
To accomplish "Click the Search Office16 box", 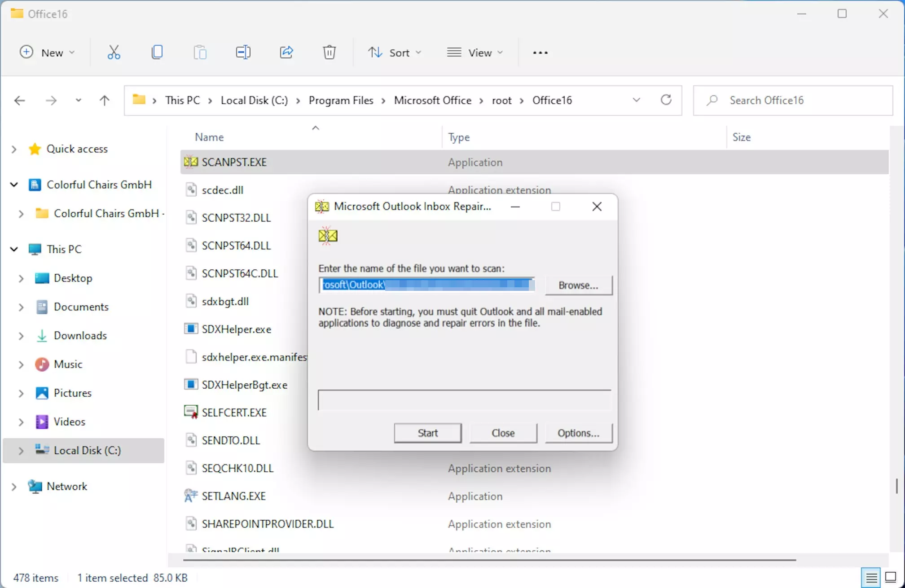I will click(793, 100).
